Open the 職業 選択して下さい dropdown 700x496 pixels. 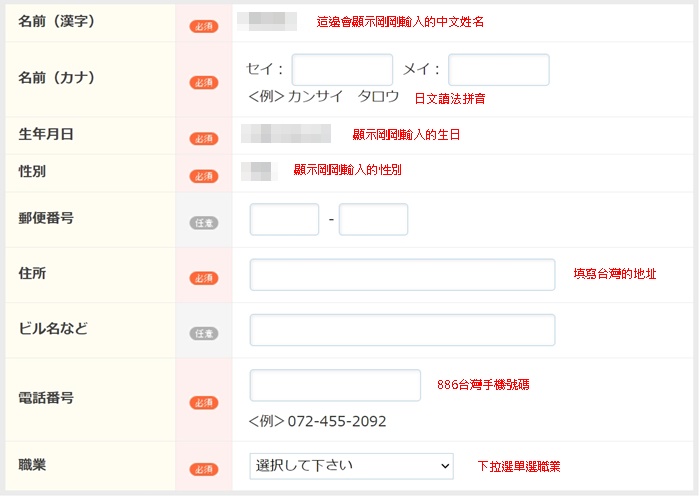click(351, 466)
